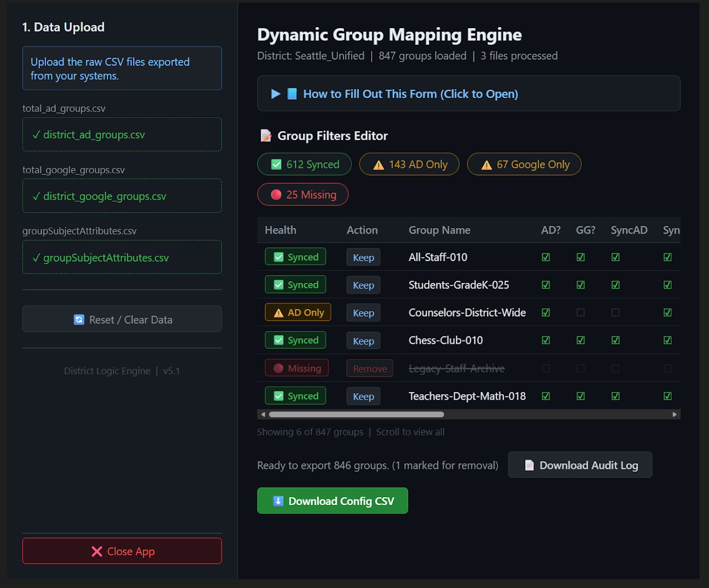Click the Group Name column header

pos(439,230)
